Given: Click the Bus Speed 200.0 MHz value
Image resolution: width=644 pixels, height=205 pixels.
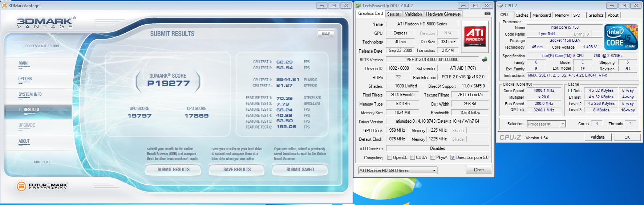Looking at the screenshot, I should 544,103.
